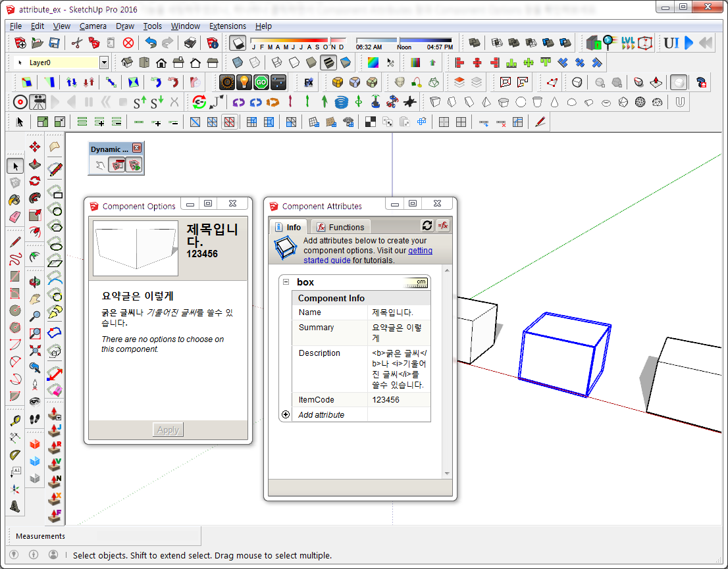Screen dimensions: 728x569
Task: Click the Undo arrow icon
Action: tap(151, 43)
